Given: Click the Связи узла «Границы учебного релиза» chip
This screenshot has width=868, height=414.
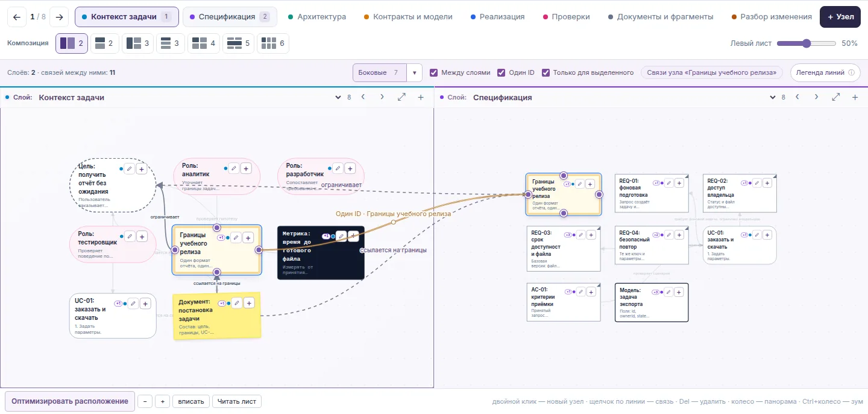Looking at the screenshot, I should (x=711, y=72).
